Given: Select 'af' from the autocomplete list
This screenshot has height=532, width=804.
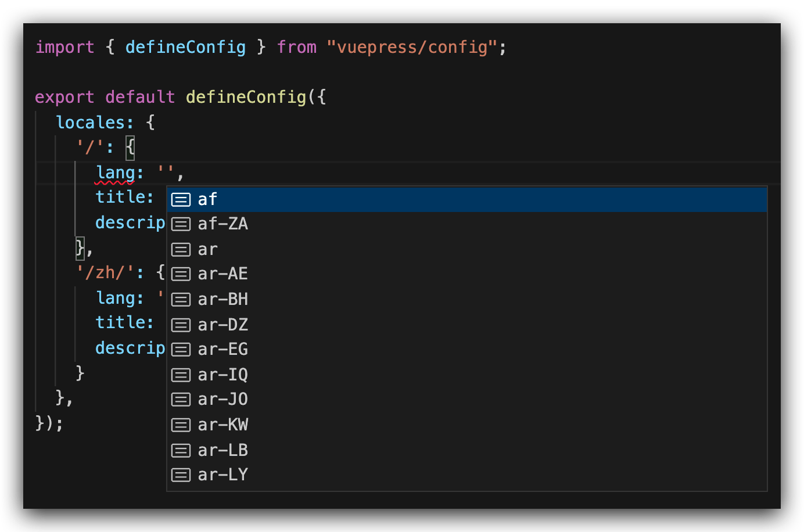Looking at the screenshot, I should pyautogui.click(x=207, y=200).
